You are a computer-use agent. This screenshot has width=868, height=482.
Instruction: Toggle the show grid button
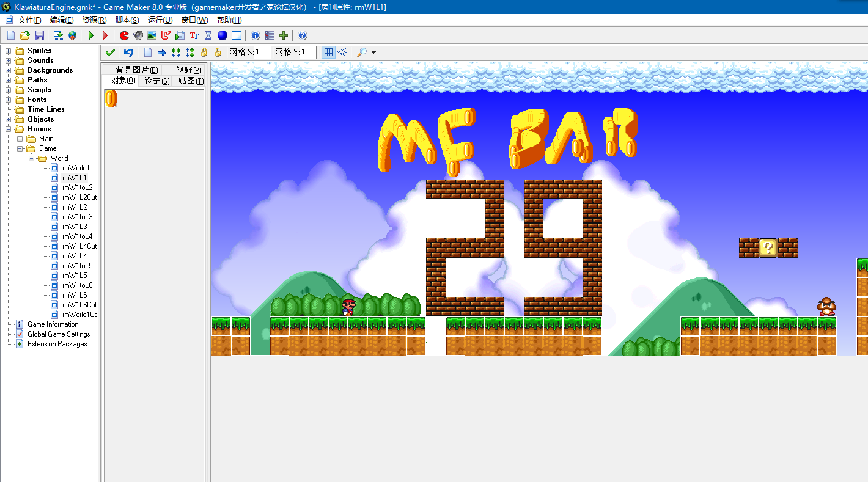click(328, 53)
